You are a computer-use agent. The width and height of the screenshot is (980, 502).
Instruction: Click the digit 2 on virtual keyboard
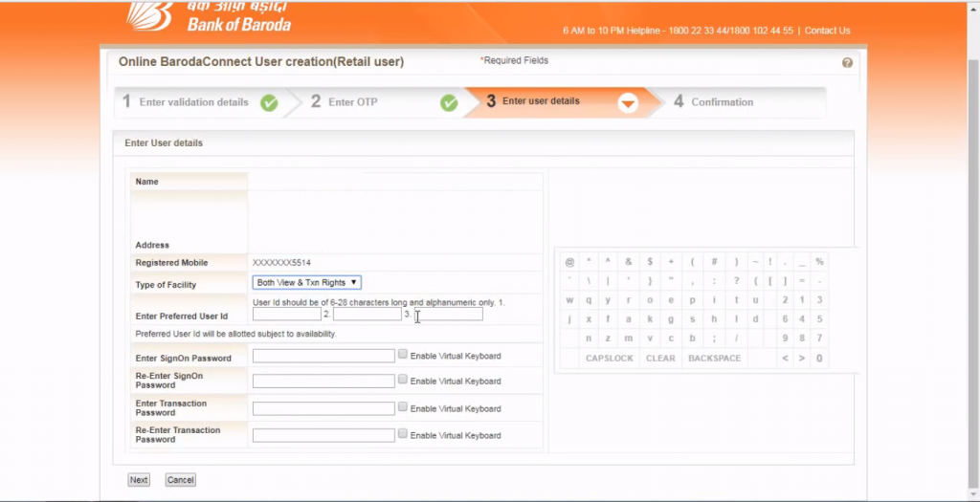point(786,300)
